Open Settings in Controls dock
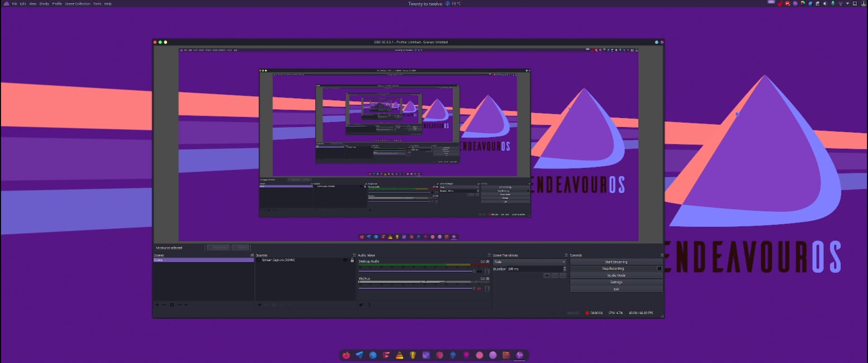The image size is (868, 363). [x=616, y=282]
